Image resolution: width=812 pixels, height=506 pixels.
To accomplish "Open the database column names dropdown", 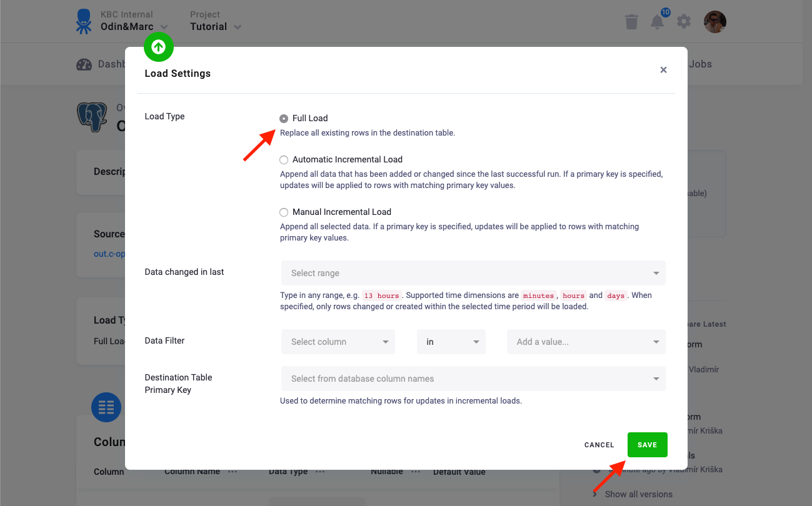I will 473,379.
